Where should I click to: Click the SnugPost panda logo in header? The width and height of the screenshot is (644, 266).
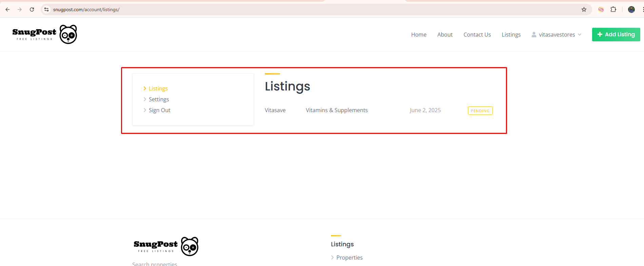pyautogui.click(x=45, y=34)
